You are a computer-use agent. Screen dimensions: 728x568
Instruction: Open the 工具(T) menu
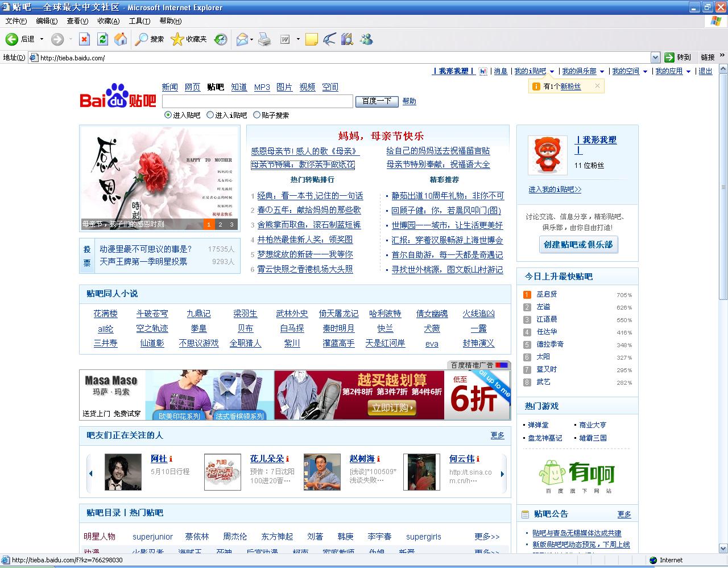click(139, 21)
